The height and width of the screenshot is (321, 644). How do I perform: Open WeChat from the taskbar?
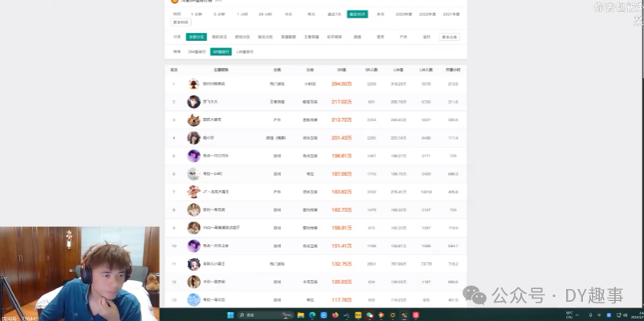click(369, 315)
